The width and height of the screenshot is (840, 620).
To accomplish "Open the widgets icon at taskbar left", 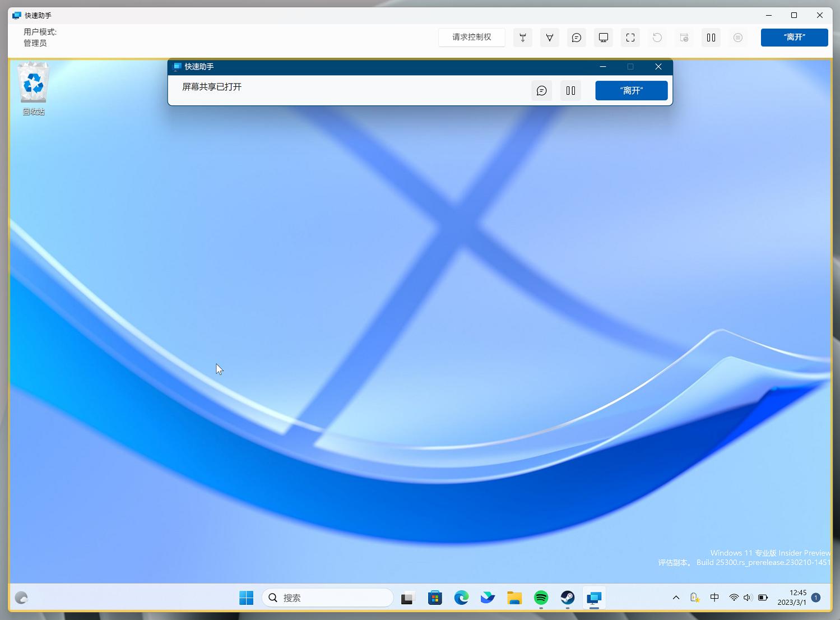I will 21,598.
